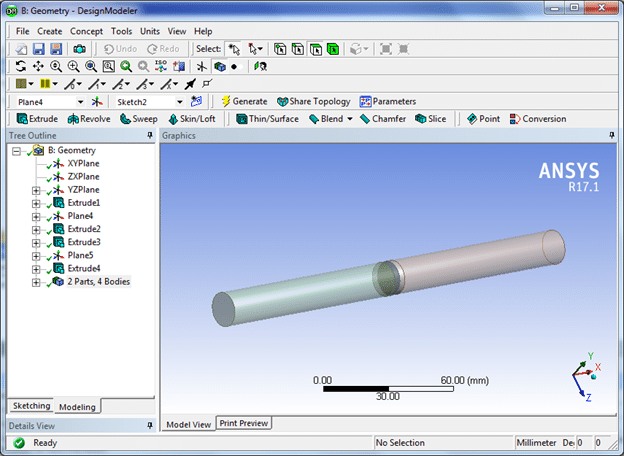The height and width of the screenshot is (456, 624).
Task: Activate the Pan view tool
Action: pos(39,66)
